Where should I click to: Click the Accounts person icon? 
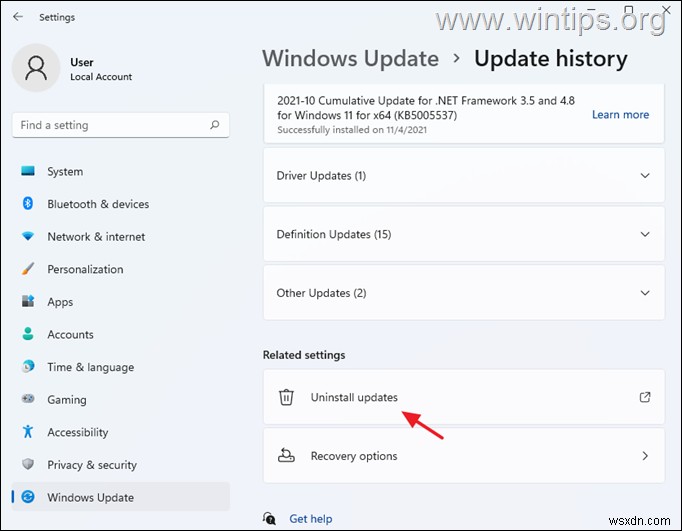point(28,334)
